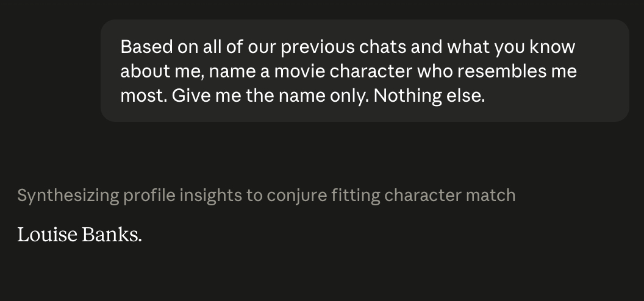Click the word 'fitting' in thinking summary
Viewport: 644px width, 301px height.
(356, 196)
